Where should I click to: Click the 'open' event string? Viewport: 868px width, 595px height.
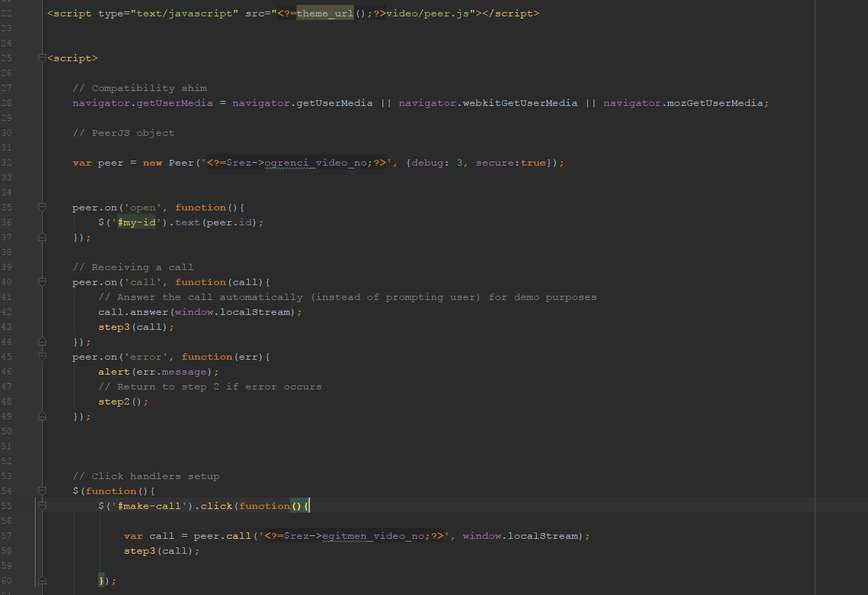143,208
